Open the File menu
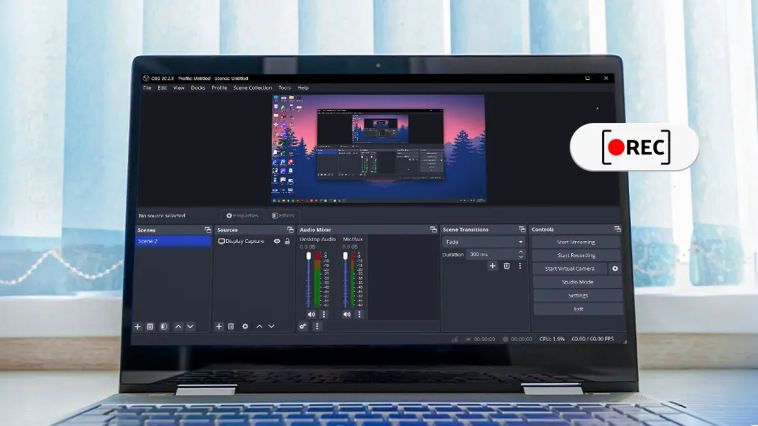The width and height of the screenshot is (758, 426). tap(147, 88)
